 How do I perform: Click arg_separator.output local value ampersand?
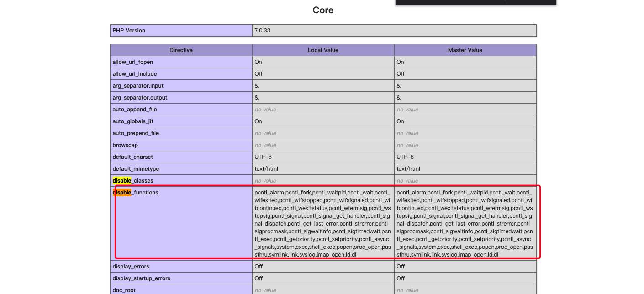pos(257,98)
